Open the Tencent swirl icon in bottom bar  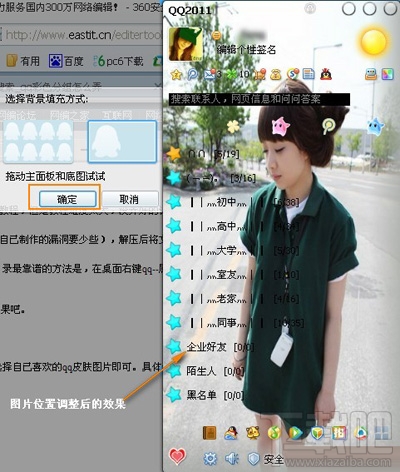(x=361, y=433)
